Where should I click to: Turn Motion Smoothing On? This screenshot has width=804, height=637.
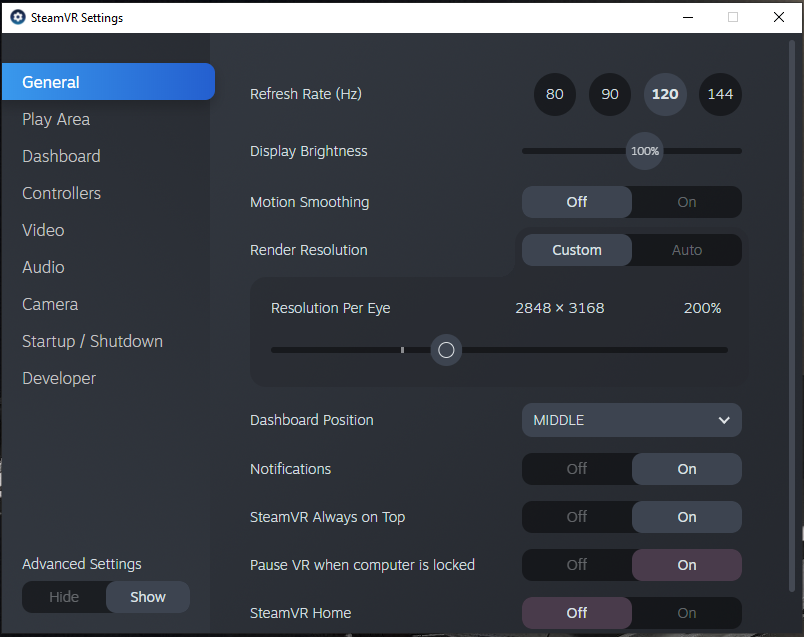tap(687, 202)
